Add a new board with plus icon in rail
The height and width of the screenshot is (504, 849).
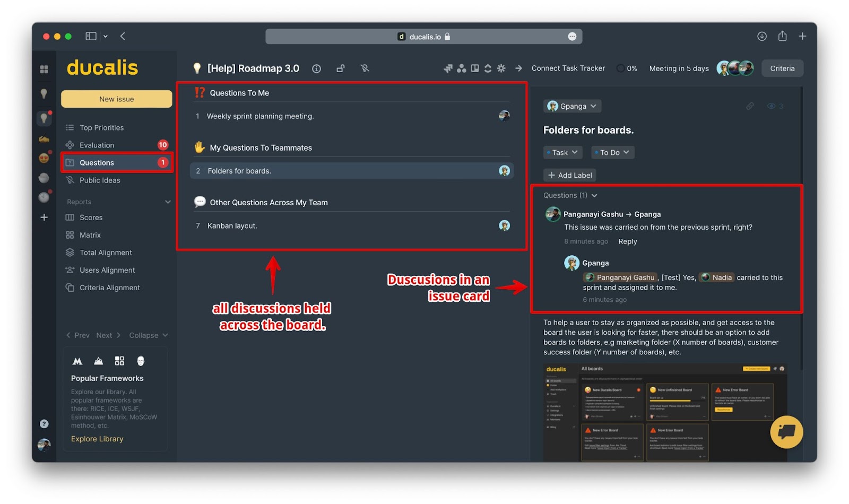point(44,217)
